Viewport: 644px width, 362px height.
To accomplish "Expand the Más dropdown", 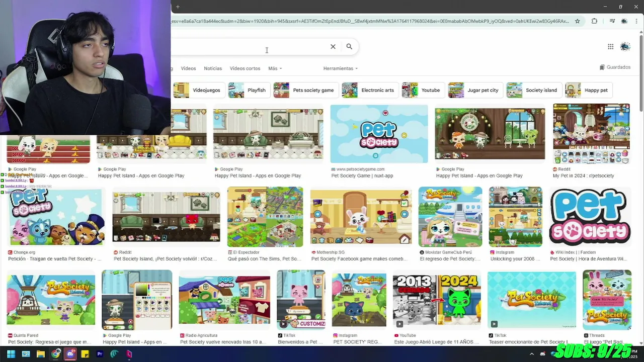I will click(x=275, y=68).
